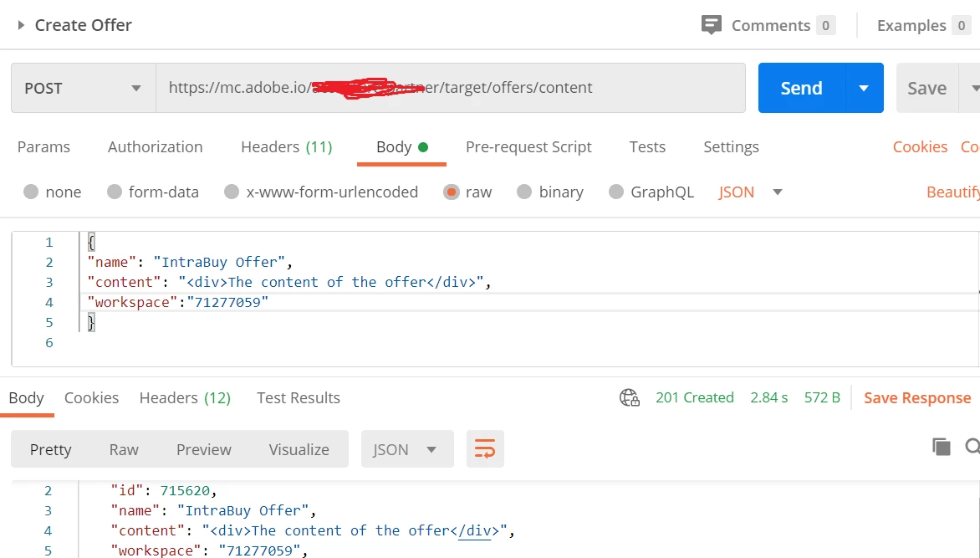980x558 pixels.
Task: Switch to Pretty response view
Action: point(51,449)
